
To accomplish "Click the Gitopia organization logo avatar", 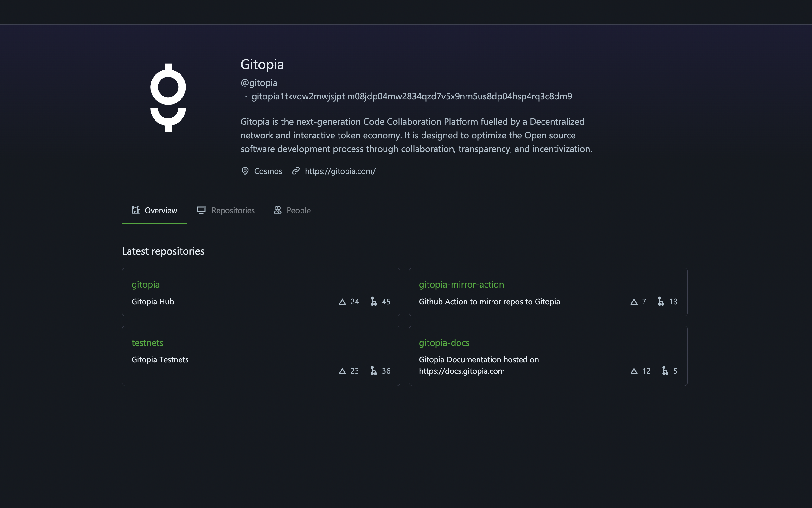I will tap(168, 97).
